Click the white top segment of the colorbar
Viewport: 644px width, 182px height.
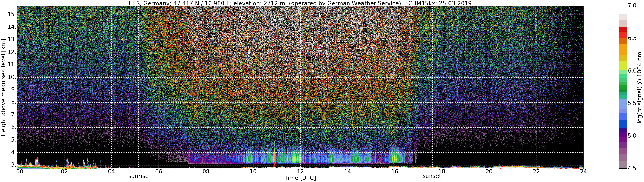[623, 10]
